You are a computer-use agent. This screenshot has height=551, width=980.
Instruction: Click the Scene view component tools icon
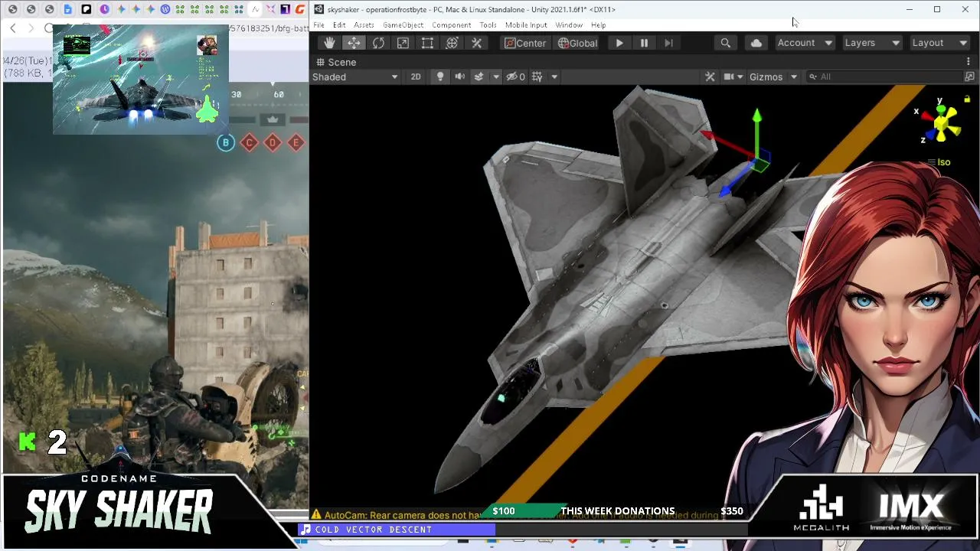(x=710, y=77)
